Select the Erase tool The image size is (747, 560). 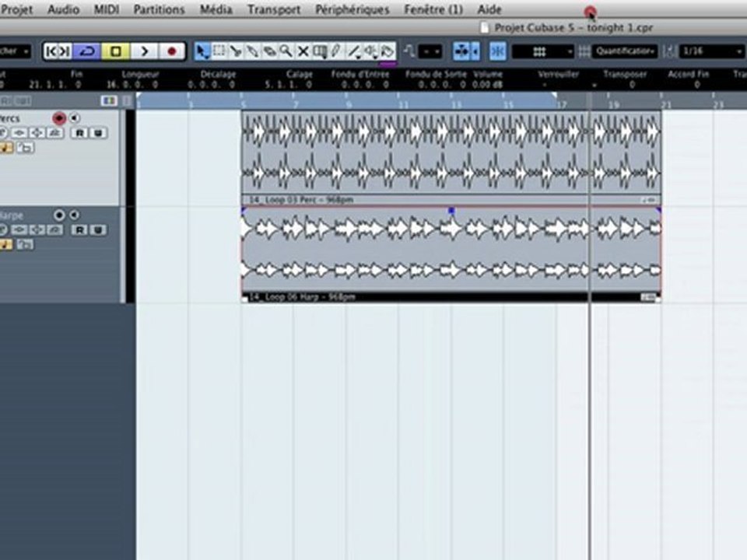(x=270, y=51)
